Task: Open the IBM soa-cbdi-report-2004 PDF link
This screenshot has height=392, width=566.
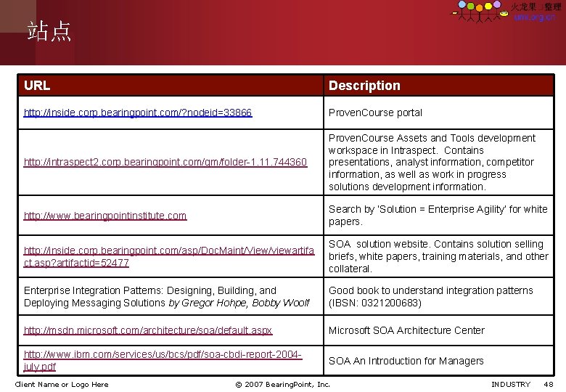Action: pyautogui.click(x=163, y=360)
